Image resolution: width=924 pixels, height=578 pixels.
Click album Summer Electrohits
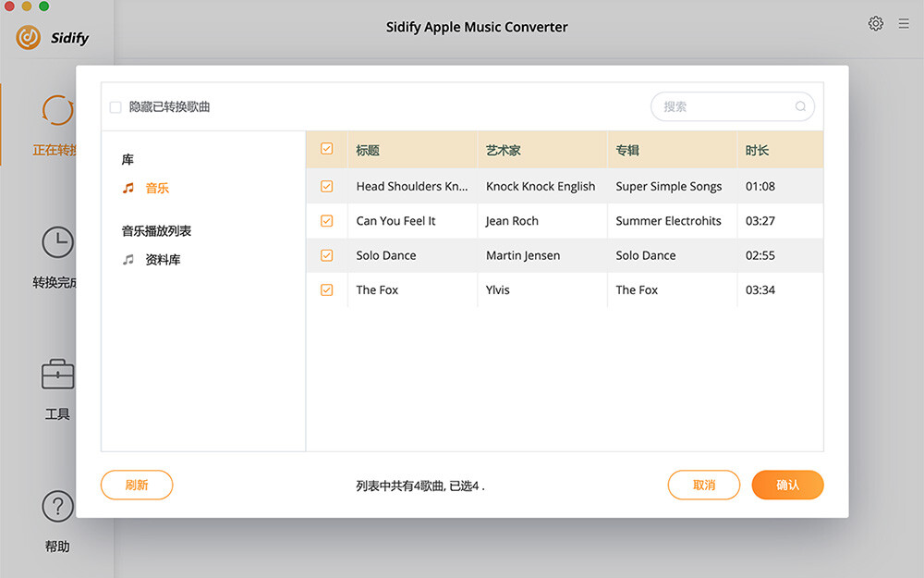[x=668, y=221]
